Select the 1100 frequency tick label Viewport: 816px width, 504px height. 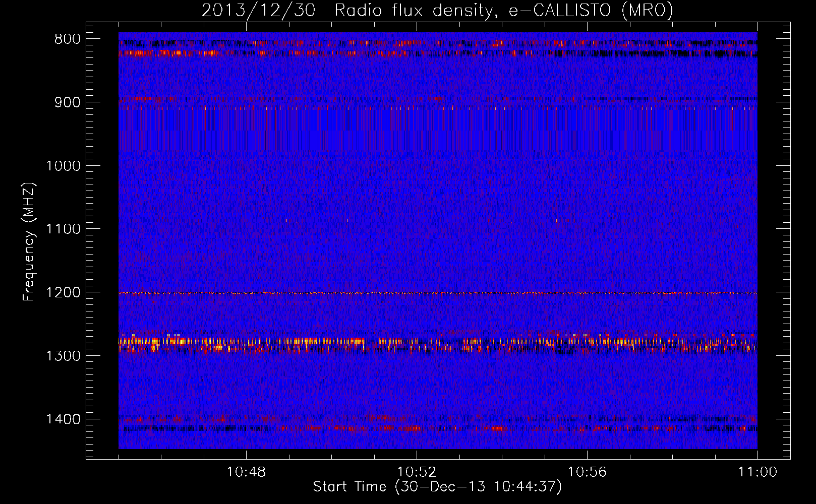coord(63,229)
